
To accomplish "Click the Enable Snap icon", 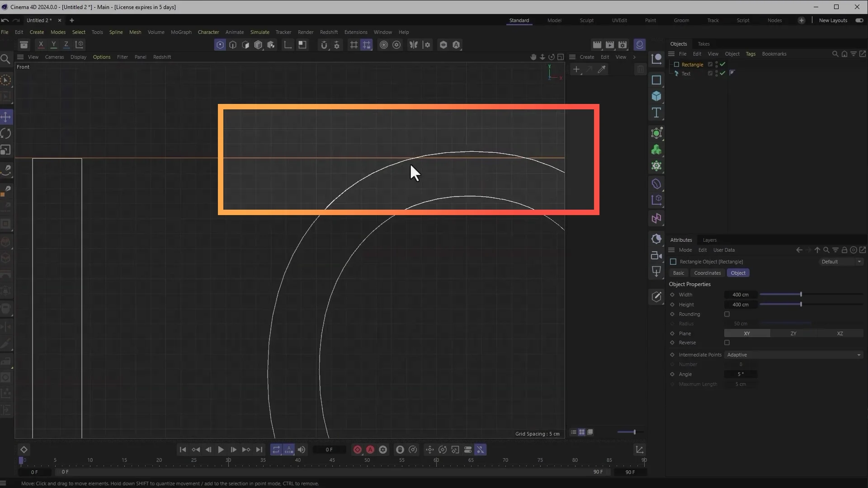I will pyautogui.click(x=324, y=44).
